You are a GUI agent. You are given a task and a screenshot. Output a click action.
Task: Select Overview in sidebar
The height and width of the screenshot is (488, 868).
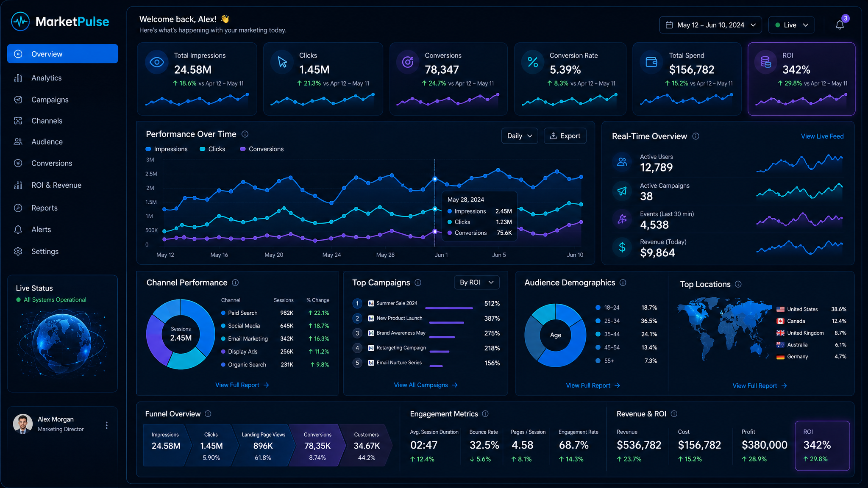tap(63, 54)
